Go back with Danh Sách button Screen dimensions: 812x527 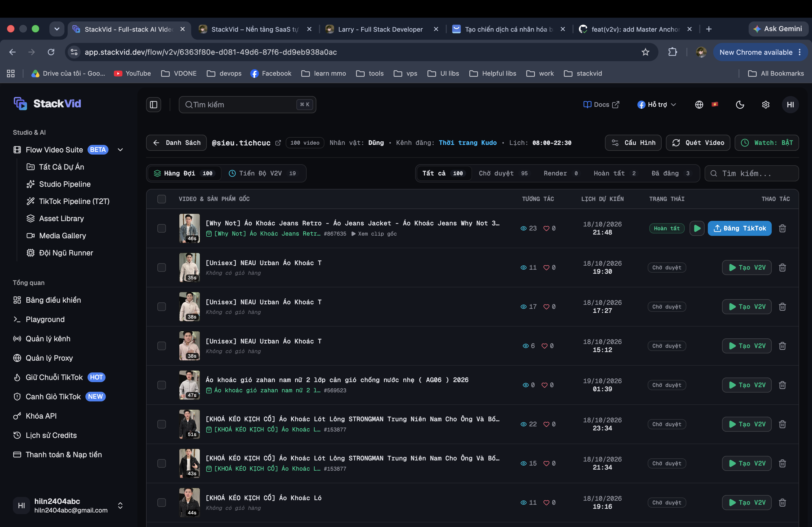pyautogui.click(x=176, y=143)
